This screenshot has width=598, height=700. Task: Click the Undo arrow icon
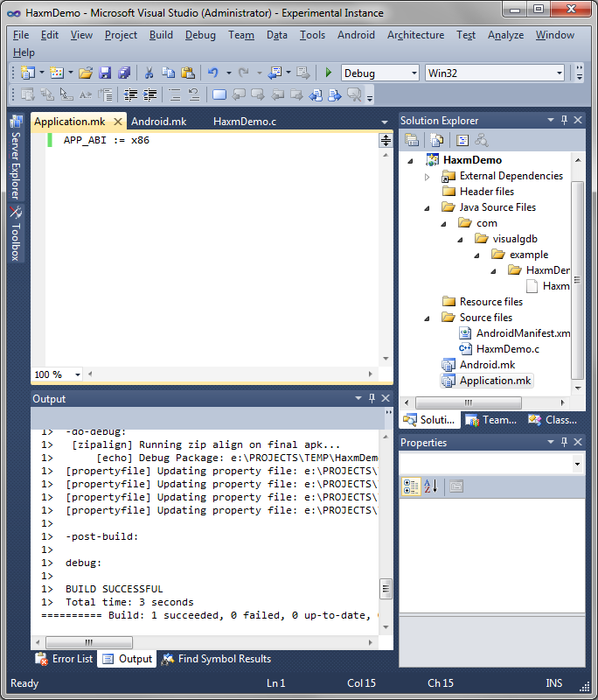tap(213, 73)
